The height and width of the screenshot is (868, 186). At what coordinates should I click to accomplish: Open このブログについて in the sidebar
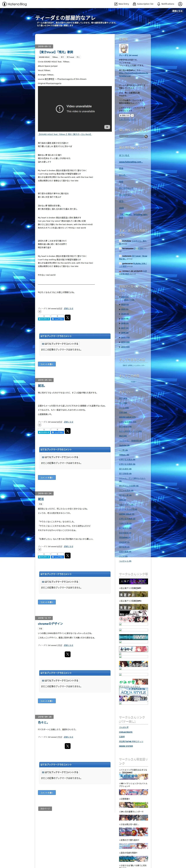pyautogui.click(x=127, y=119)
